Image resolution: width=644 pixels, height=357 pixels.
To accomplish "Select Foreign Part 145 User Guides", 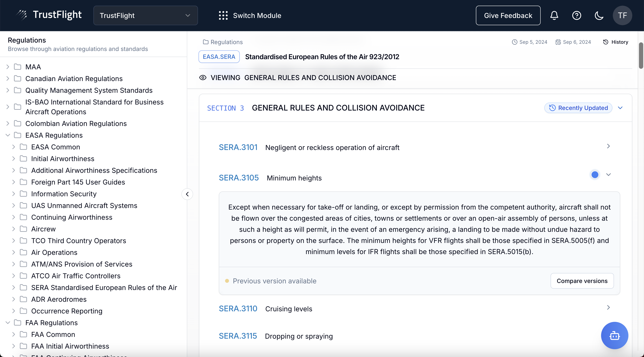I will point(78,182).
